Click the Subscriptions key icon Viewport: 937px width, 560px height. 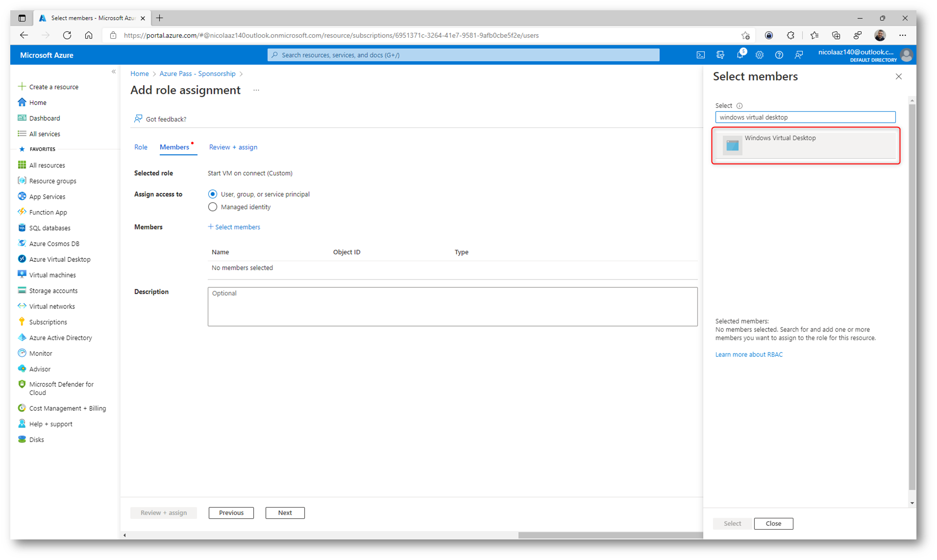[22, 322]
